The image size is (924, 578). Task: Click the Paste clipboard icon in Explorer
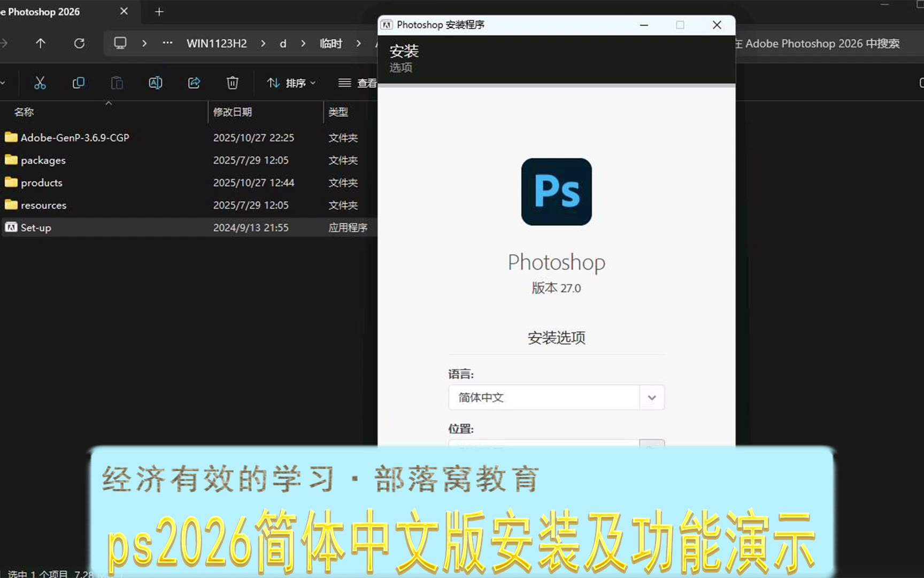117,83
